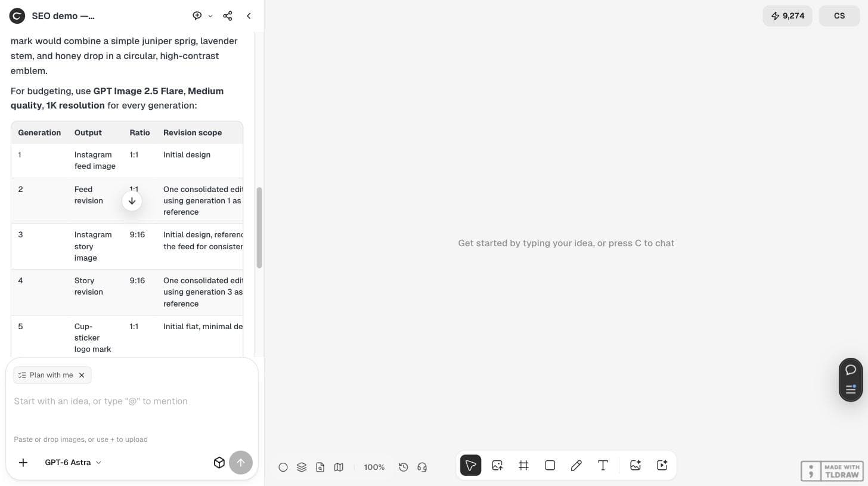This screenshot has height=486, width=868.
Task: Click the Generation column header
Action: tap(39, 132)
